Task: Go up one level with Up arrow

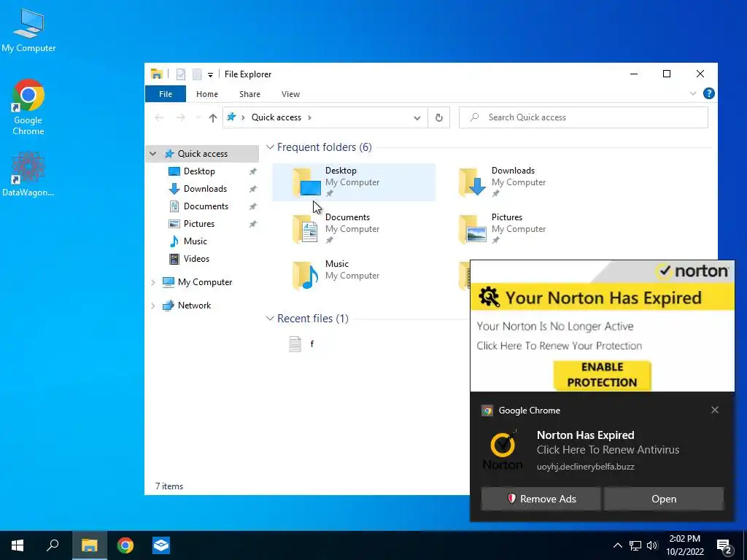Action: tap(213, 117)
